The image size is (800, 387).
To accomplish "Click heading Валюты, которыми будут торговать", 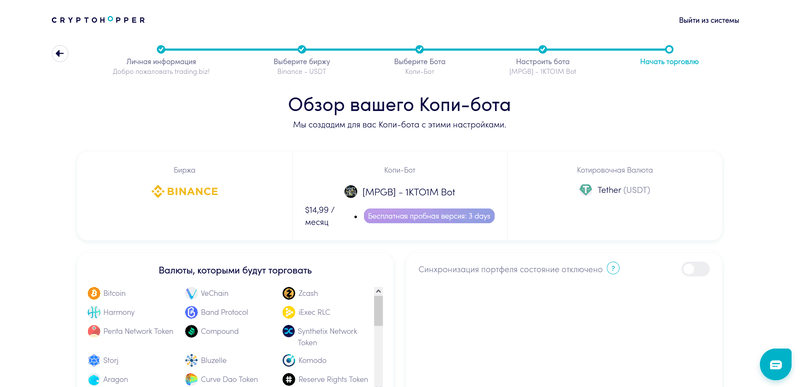I will coord(235,270).
